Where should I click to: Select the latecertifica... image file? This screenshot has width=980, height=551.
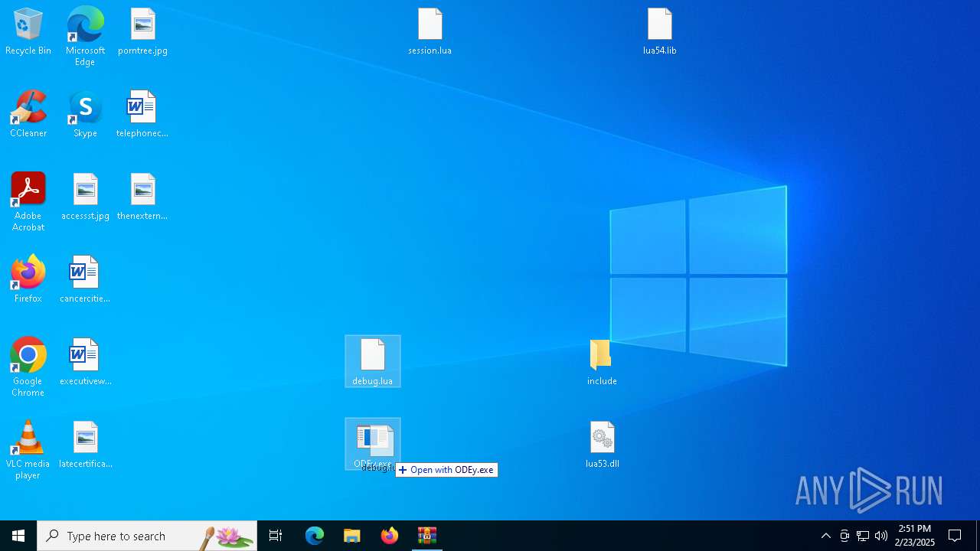85,445
